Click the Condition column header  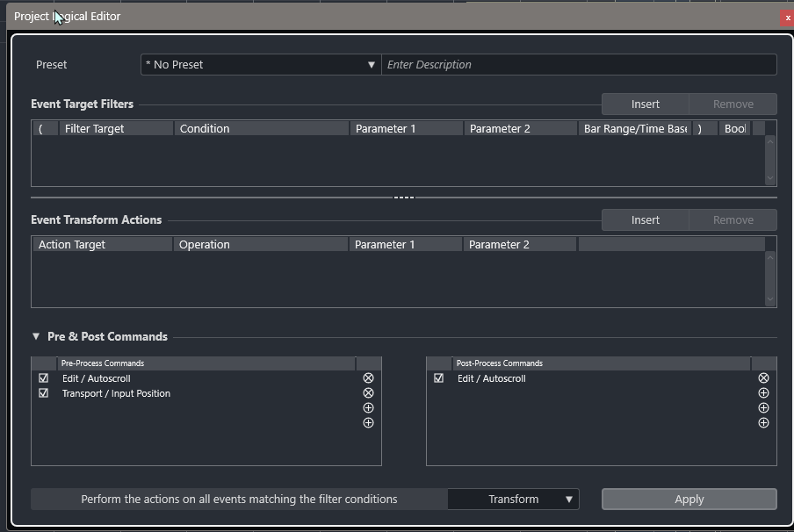point(262,128)
